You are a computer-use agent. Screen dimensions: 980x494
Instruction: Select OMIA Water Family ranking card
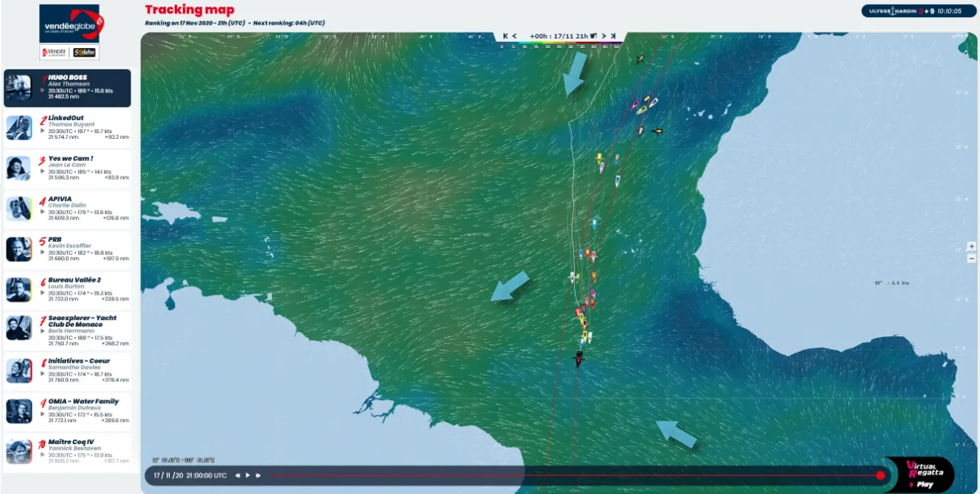66,411
